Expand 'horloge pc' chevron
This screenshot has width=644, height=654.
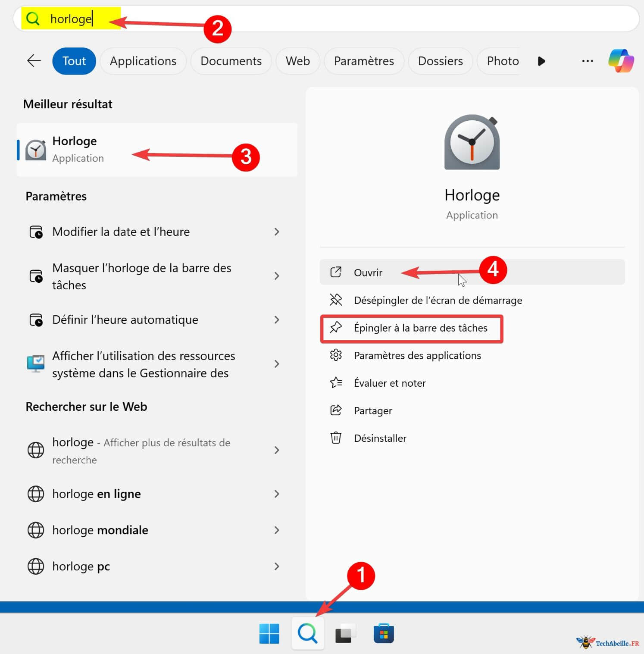(x=277, y=566)
